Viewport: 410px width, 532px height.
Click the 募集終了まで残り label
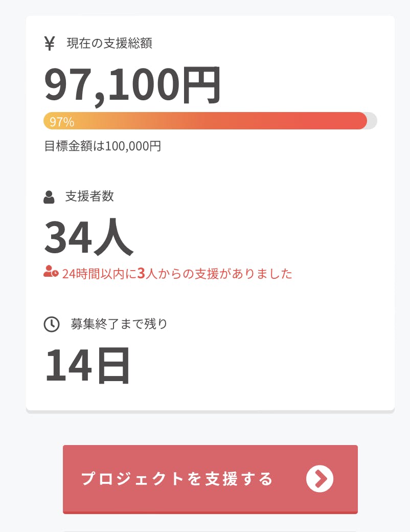click(x=119, y=324)
